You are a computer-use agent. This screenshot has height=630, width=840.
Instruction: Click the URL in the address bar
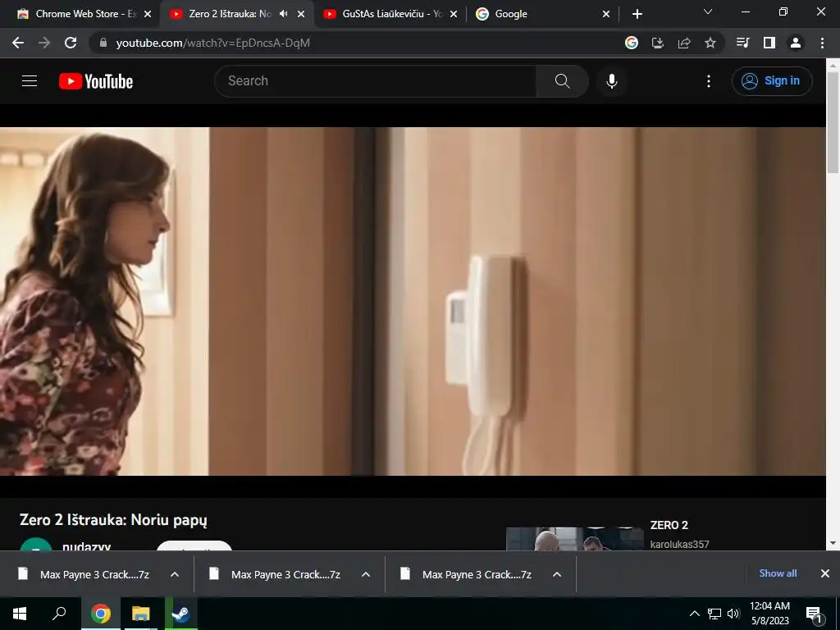(x=213, y=43)
